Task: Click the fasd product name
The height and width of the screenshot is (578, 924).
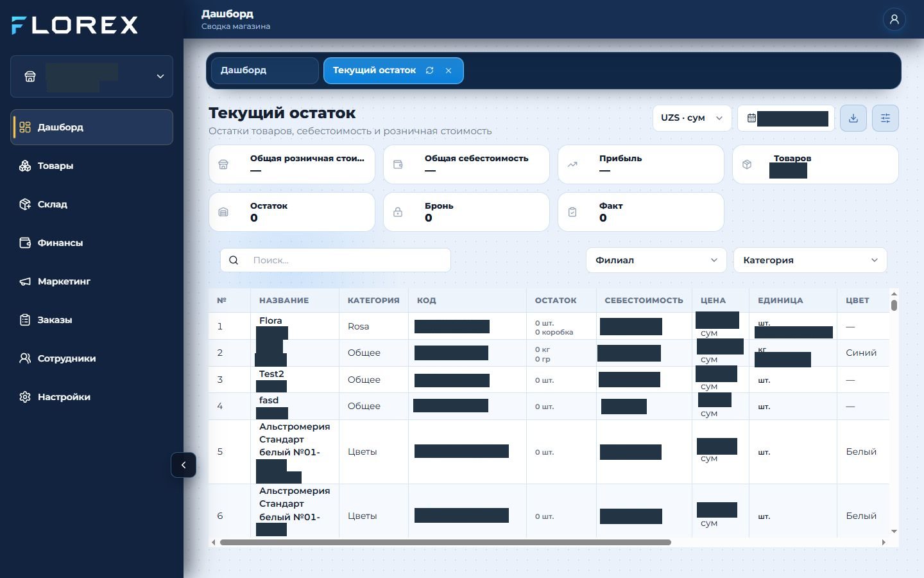Action: 269,400
